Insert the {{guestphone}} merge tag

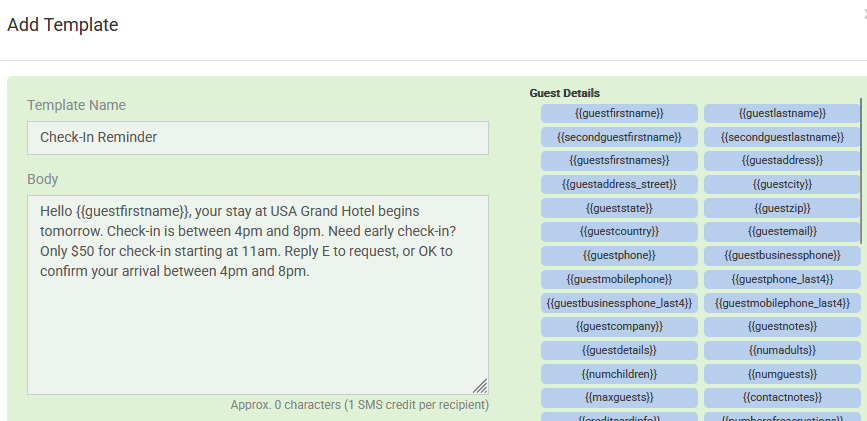619,255
